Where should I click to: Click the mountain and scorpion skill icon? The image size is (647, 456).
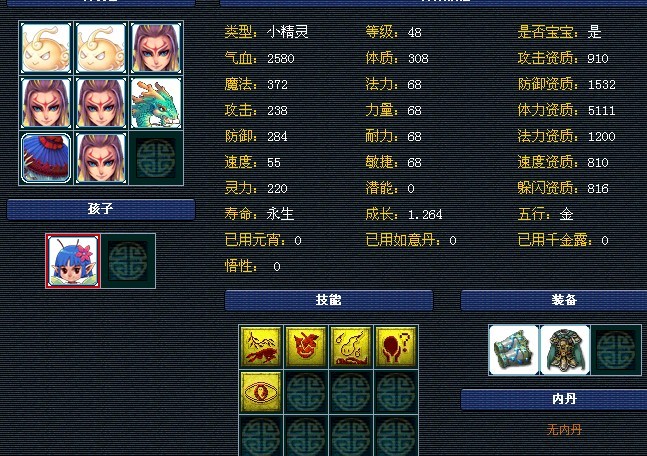tap(261, 347)
